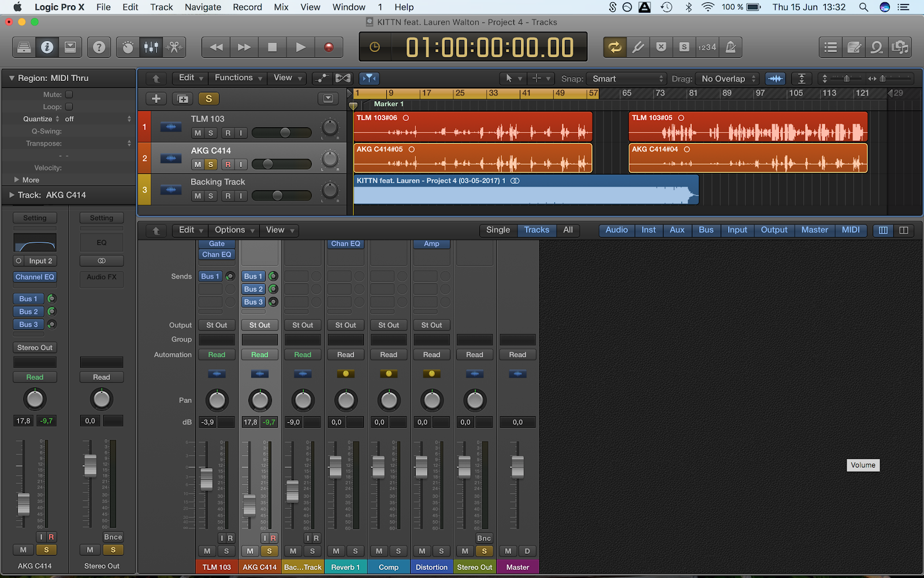924x578 pixels.
Task: Toggle Show Automation icon in Tracks area
Action: pos(322,78)
